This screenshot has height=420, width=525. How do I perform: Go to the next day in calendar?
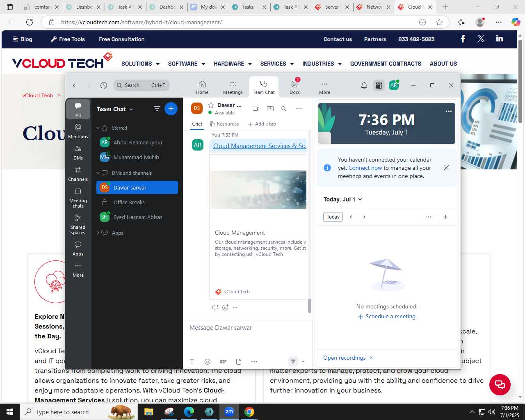364,217
